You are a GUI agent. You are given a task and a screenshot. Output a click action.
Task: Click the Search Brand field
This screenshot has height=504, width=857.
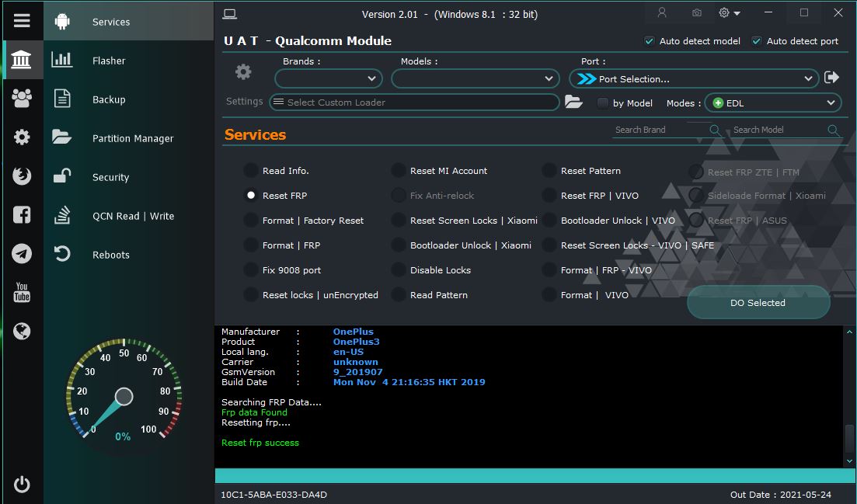[661, 130]
